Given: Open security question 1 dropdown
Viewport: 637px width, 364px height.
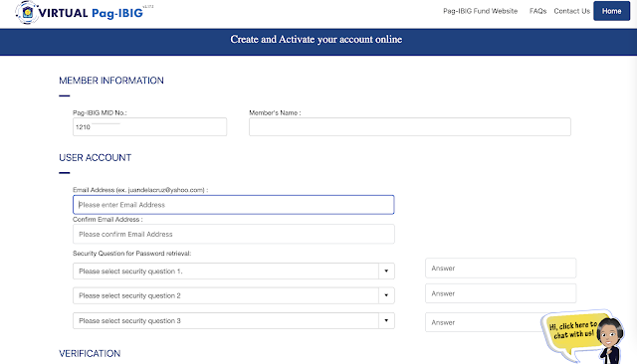Looking at the screenshot, I should tap(234, 272).
